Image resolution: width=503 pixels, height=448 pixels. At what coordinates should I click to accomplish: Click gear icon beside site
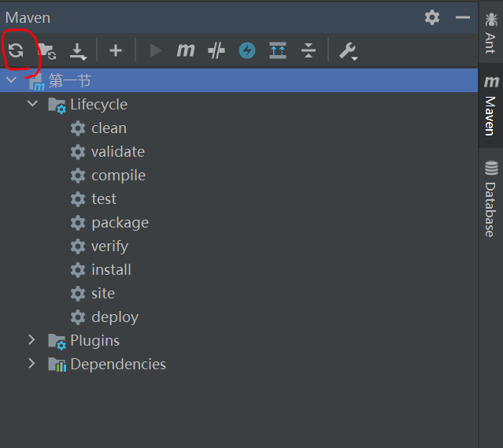point(78,294)
